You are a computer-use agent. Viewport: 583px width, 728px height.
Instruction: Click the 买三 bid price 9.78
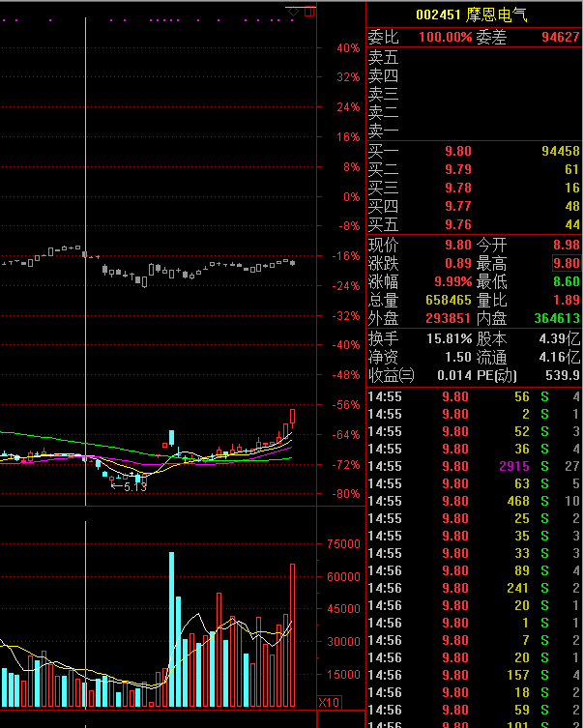pos(458,188)
